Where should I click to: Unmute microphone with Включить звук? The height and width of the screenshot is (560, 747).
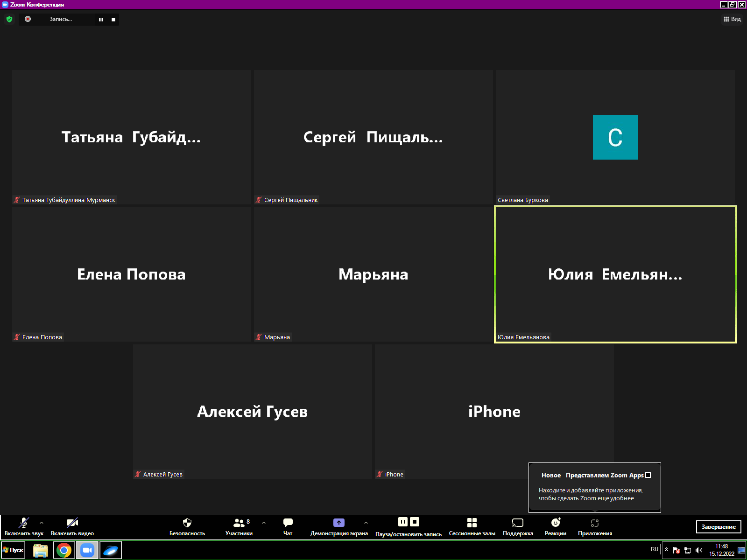point(23,526)
